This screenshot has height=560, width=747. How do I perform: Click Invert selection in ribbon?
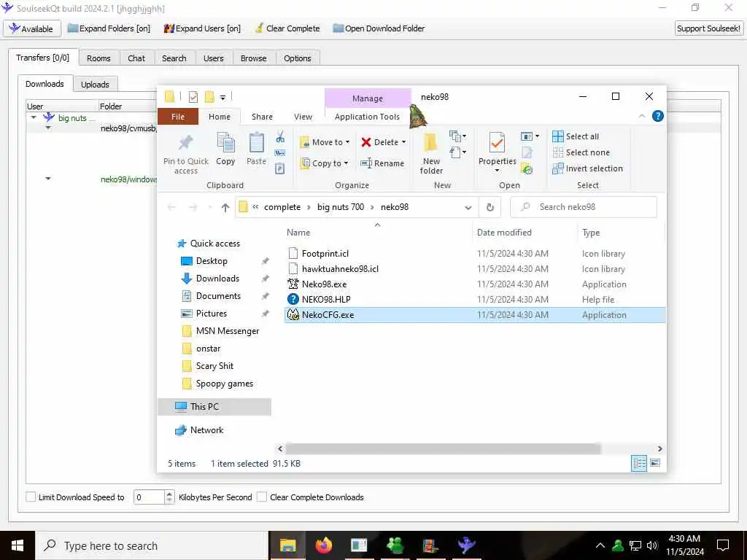587,168
